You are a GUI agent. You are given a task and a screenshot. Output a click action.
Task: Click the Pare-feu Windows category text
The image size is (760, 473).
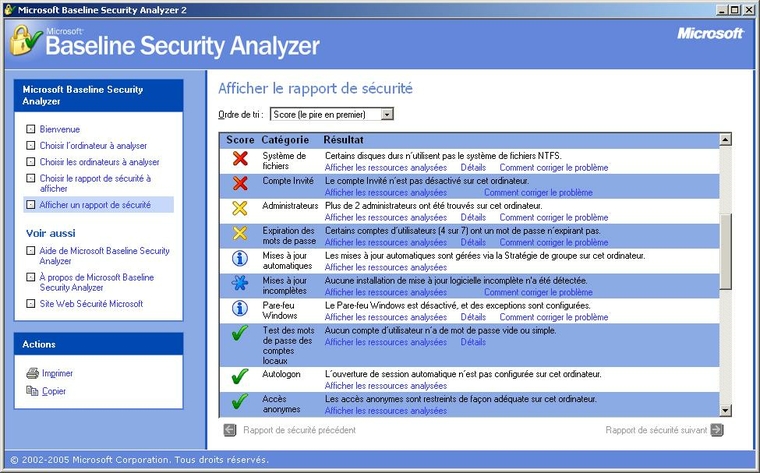click(280, 310)
